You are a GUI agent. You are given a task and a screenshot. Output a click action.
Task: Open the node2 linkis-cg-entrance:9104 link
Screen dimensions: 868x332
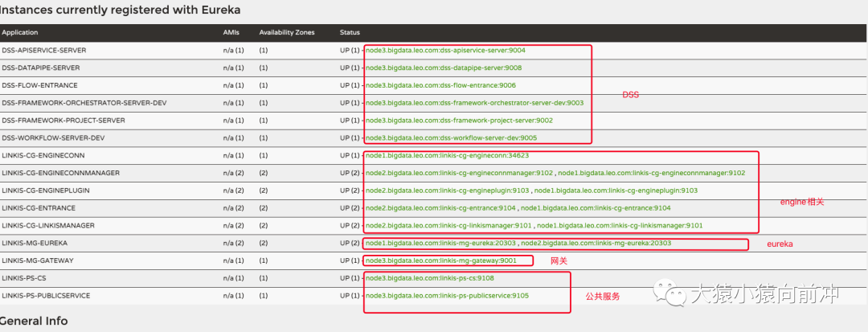pyautogui.click(x=440, y=208)
